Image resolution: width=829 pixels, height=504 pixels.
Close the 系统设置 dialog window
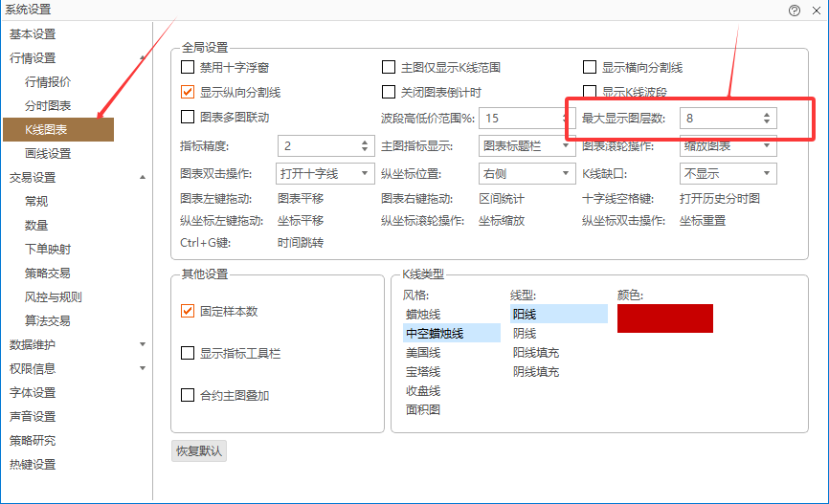[815, 10]
